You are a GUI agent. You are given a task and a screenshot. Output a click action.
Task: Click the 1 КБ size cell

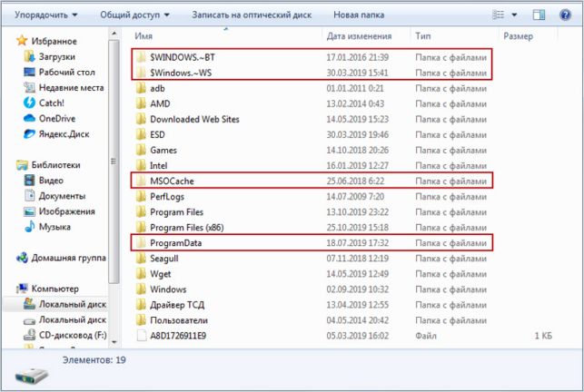543,336
